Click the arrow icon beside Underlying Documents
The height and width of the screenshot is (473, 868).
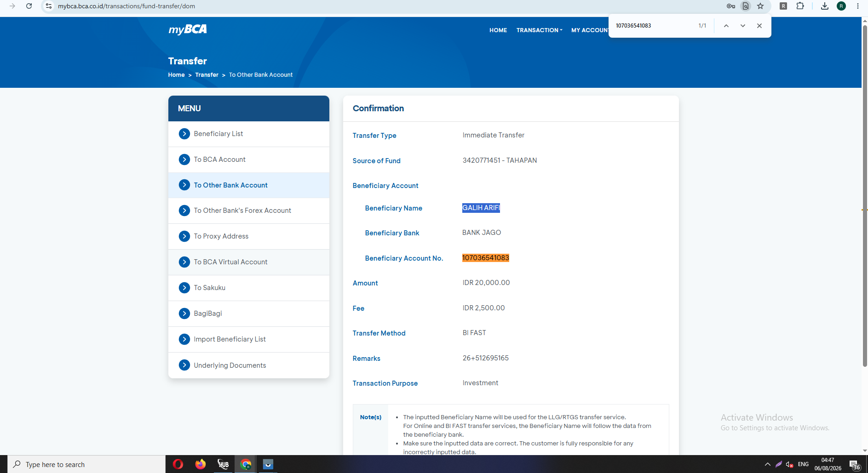(184, 365)
